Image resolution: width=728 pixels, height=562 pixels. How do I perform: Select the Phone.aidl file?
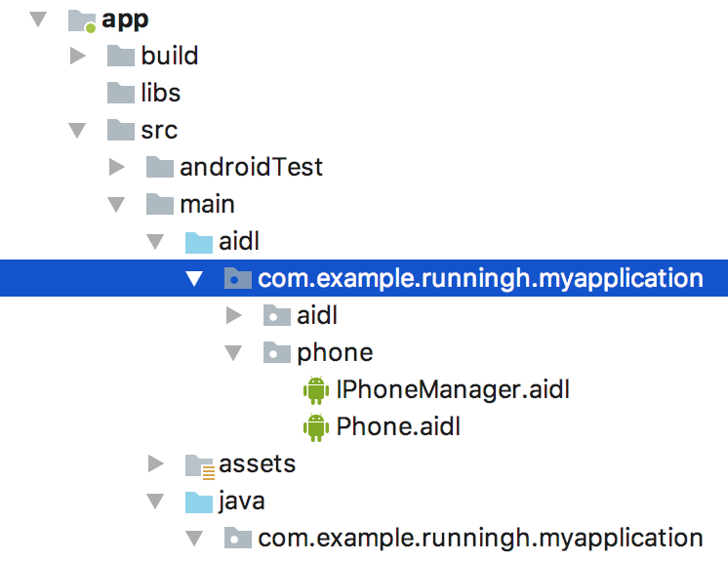click(398, 427)
